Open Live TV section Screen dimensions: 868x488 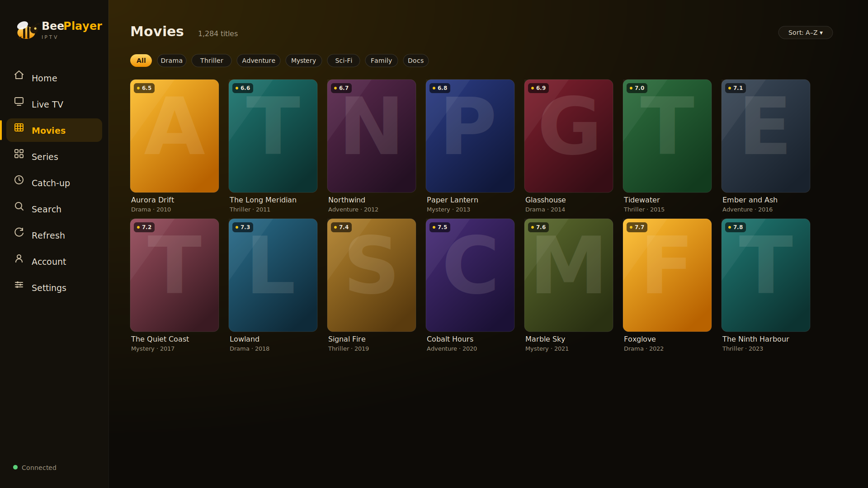[x=47, y=104]
